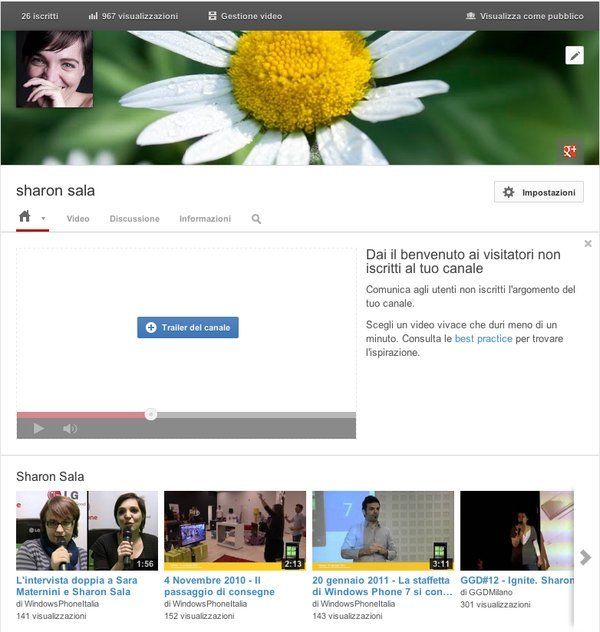Open thumbnail of L'intervista doppia video
Image resolution: width=600 pixels, height=632 pixels.
point(87,530)
